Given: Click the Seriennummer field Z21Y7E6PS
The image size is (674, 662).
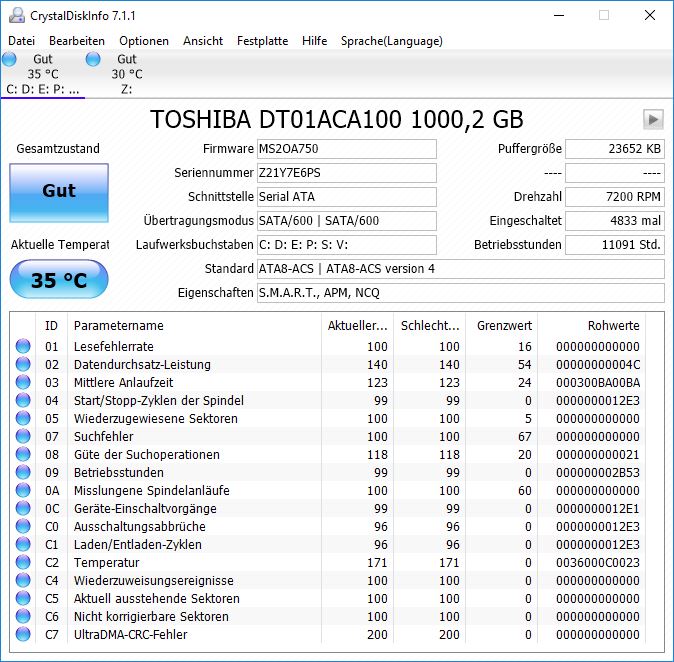Looking at the screenshot, I should pos(347,173).
